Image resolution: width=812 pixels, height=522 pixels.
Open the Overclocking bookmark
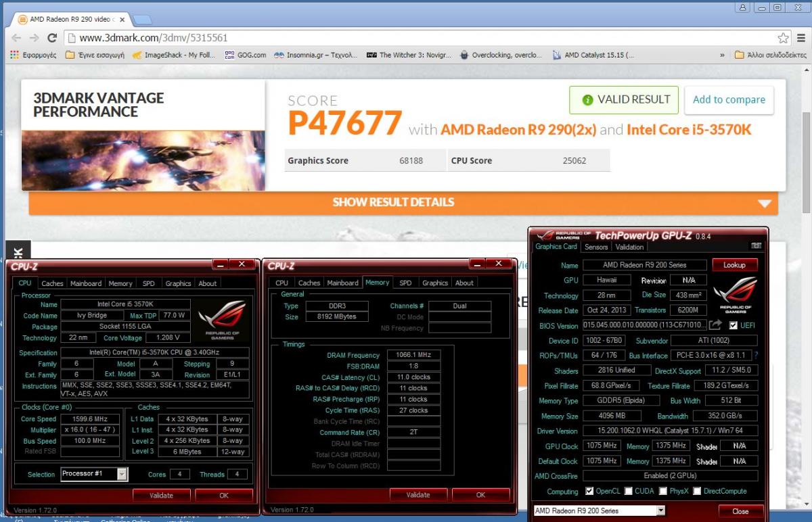(x=500, y=55)
